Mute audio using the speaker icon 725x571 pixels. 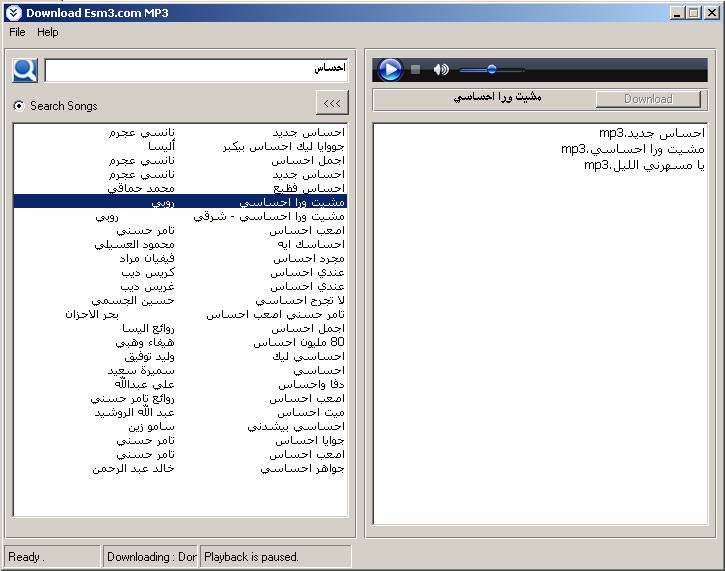click(440, 70)
